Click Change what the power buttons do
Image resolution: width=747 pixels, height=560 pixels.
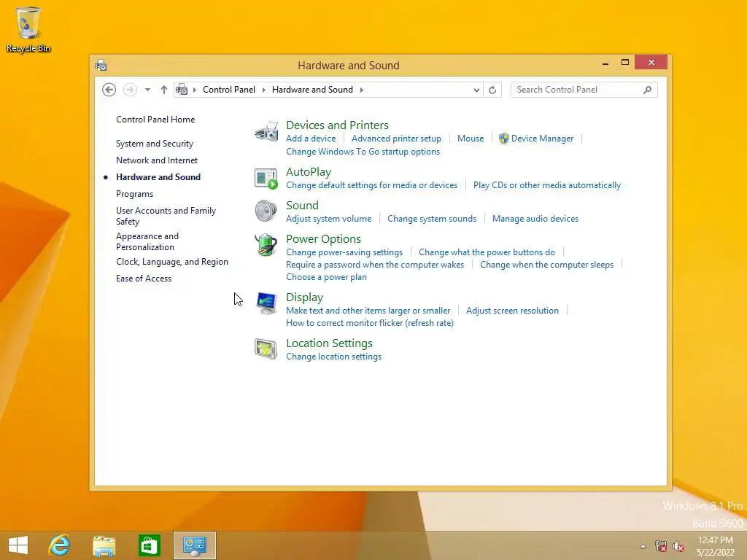(x=487, y=252)
